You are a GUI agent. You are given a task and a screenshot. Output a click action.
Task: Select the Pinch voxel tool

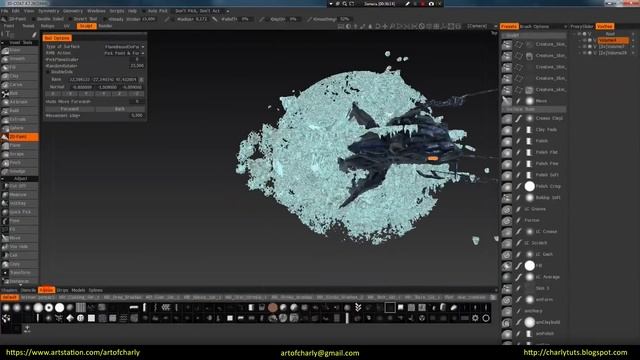pos(20,162)
